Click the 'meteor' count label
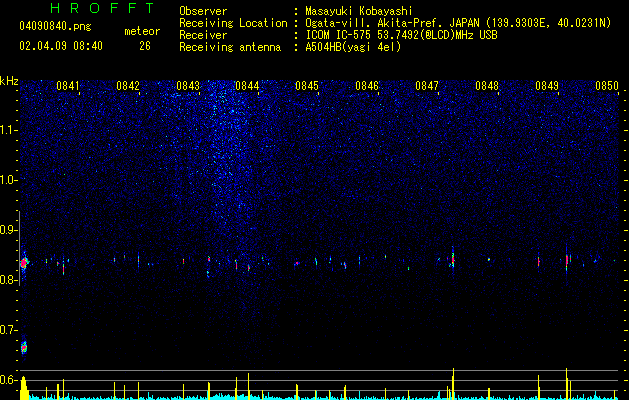The width and height of the screenshot is (629, 400). point(142,31)
